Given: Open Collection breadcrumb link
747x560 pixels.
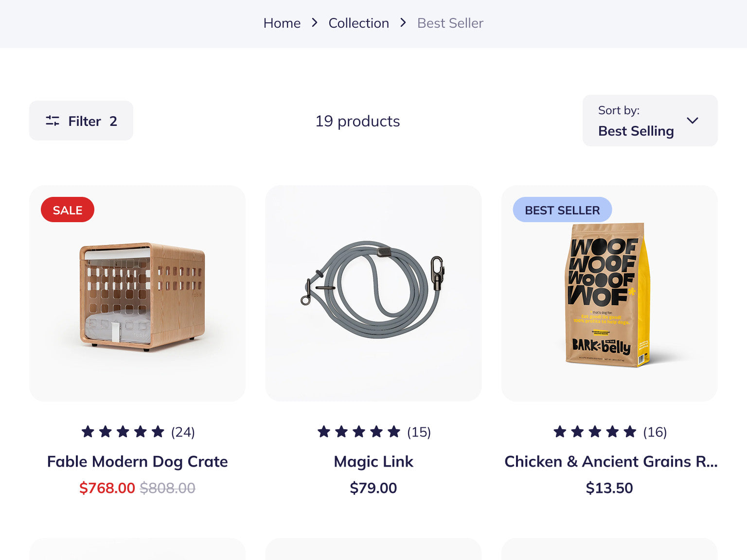Looking at the screenshot, I should (358, 23).
